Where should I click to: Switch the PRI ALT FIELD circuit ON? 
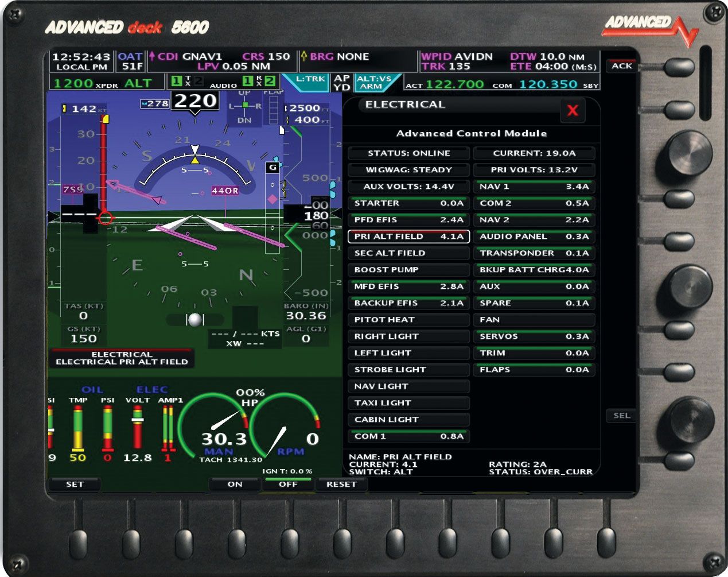[x=235, y=485]
